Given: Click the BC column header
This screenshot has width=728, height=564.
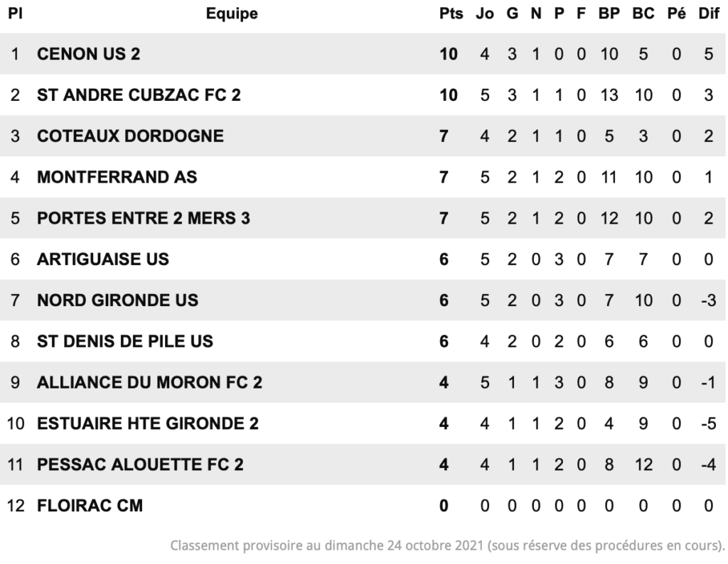Looking at the screenshot, I should pyautogui.click(x=643, y=13).
